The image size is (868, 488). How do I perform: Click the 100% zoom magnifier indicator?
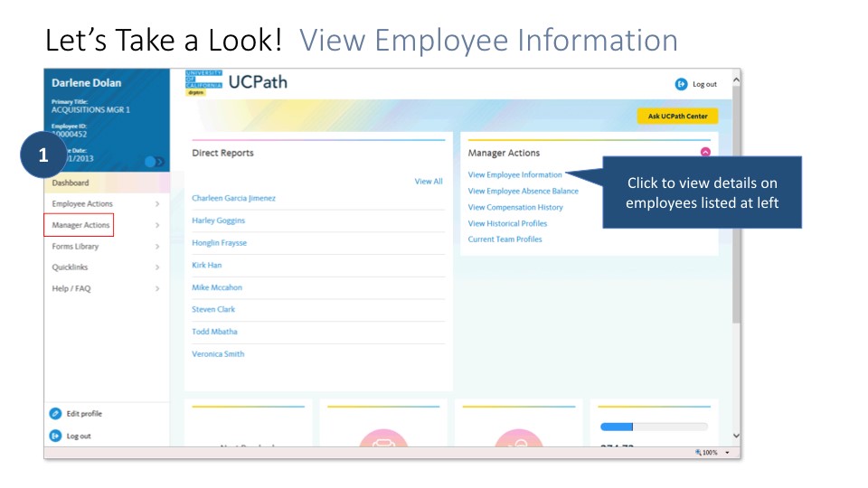coord(706,453)
